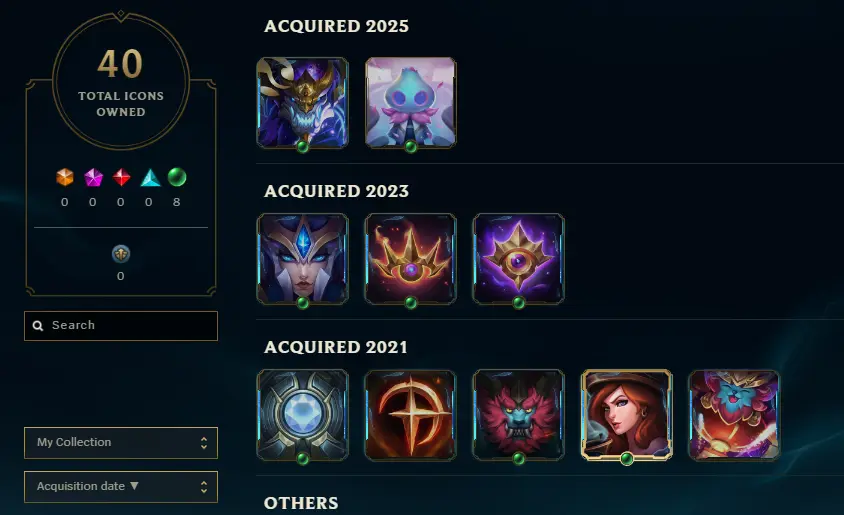
Task: Click the green sphere gem icon
Action: (x=177, y=177)
